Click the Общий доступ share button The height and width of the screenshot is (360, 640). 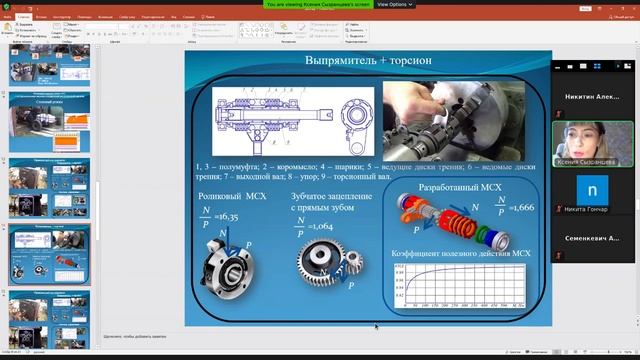(x=622, y=17)
